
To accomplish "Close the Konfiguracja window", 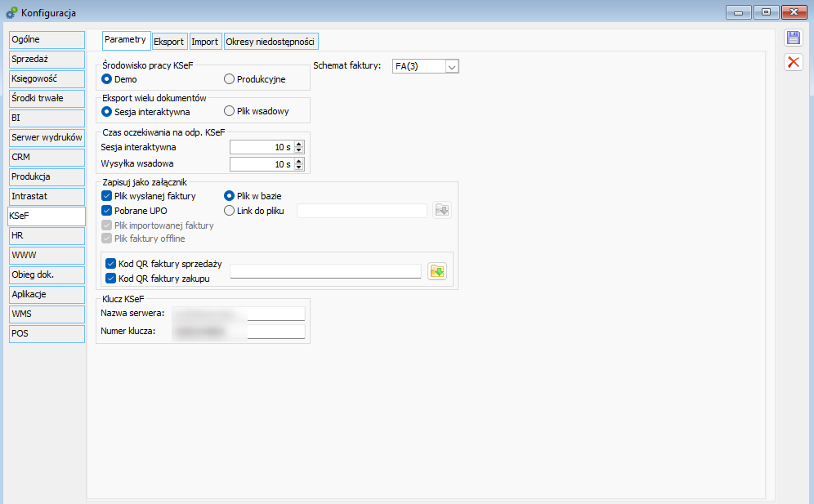I will 794,12.
